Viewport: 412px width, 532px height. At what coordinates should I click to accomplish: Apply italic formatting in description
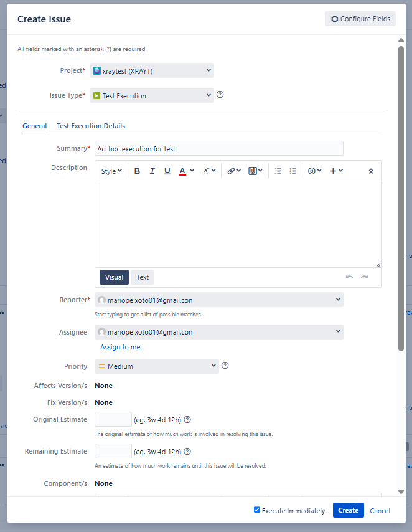click(x=152, y=171)
